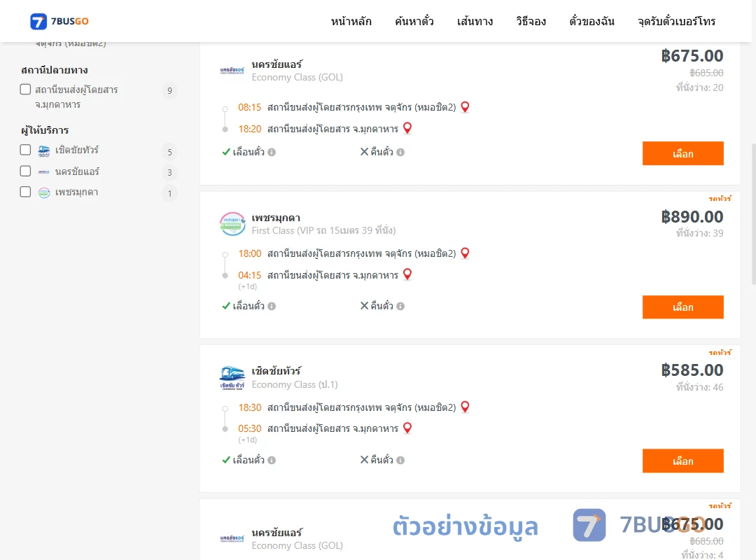
Task: Select the ฿890.00 เพชรมุกดา trip
Action: pyautogui.click(x=682, y=307)
